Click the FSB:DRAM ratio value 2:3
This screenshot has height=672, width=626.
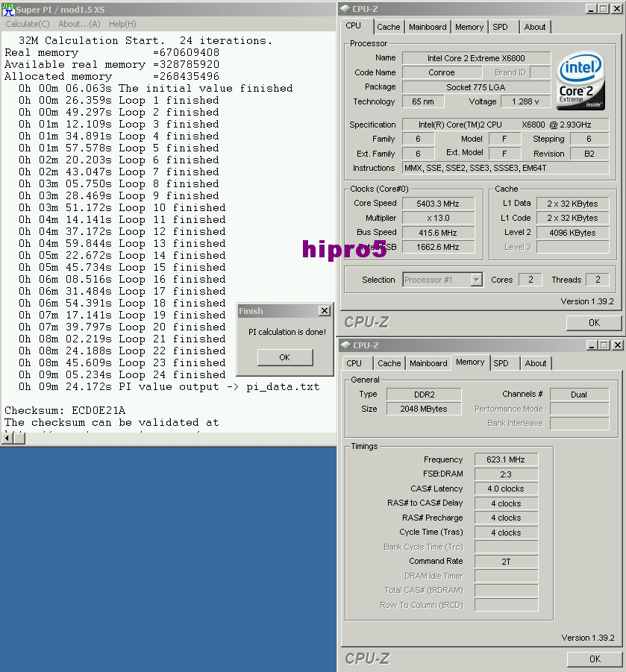[506, 474]
